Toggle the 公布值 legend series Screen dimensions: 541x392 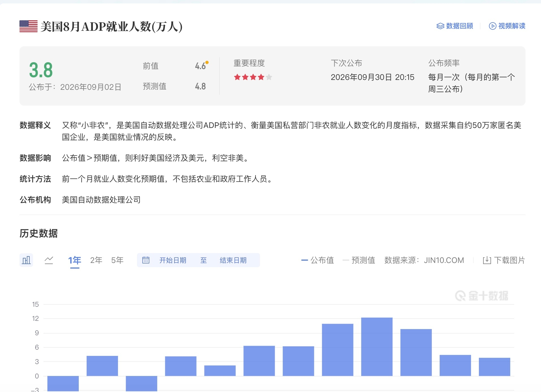(318, 260)
